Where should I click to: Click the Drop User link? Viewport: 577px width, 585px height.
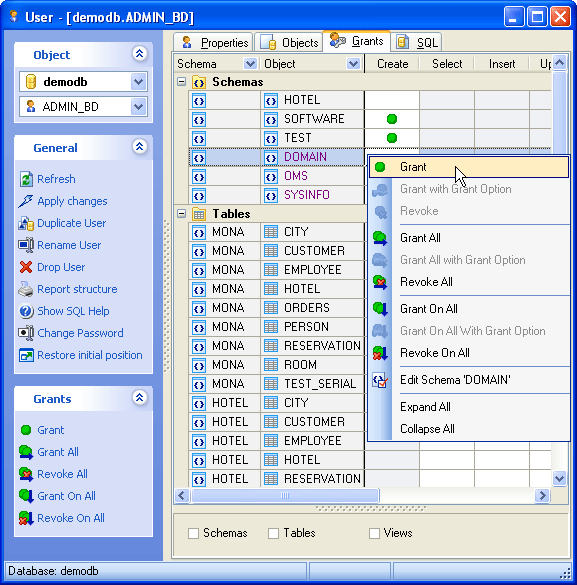(61, 267)
